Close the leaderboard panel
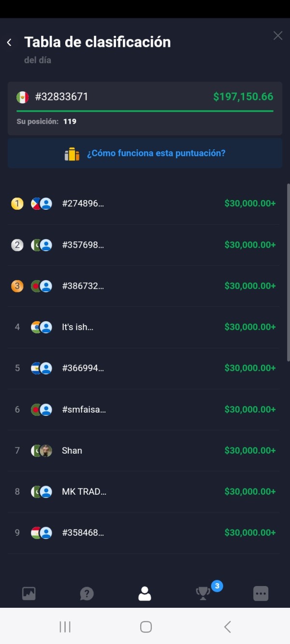The height and width of the screenshot is (644, 290). coord(278,36)
